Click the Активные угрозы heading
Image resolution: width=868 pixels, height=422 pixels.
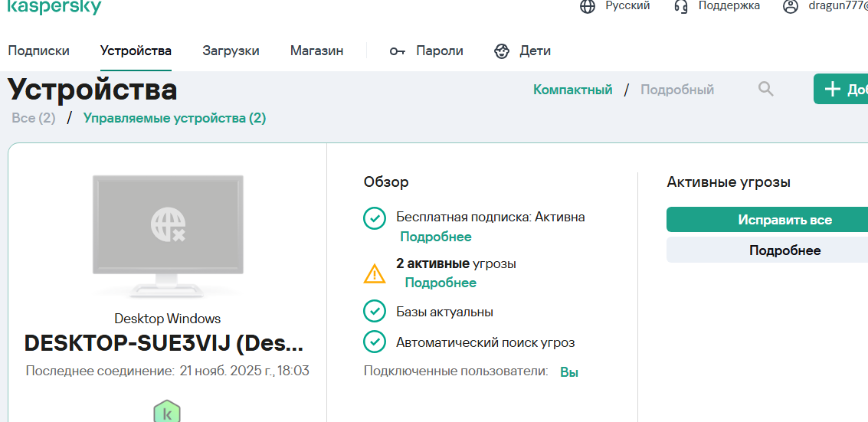pos(729,182)
